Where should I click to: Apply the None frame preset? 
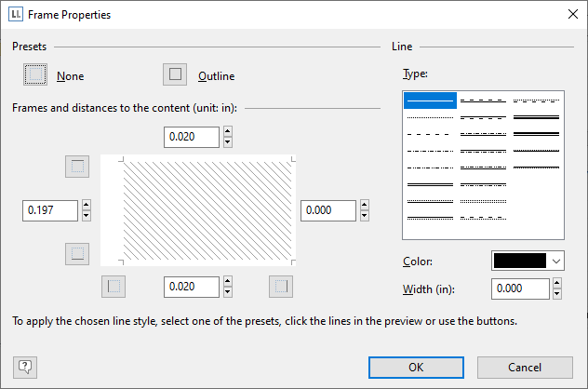35,74
